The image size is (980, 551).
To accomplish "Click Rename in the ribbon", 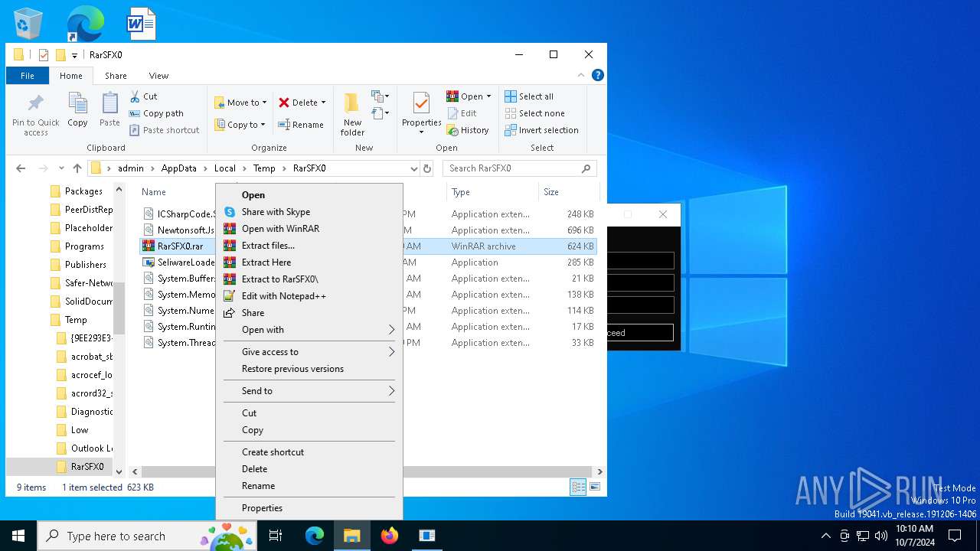I will click(301, 125).
